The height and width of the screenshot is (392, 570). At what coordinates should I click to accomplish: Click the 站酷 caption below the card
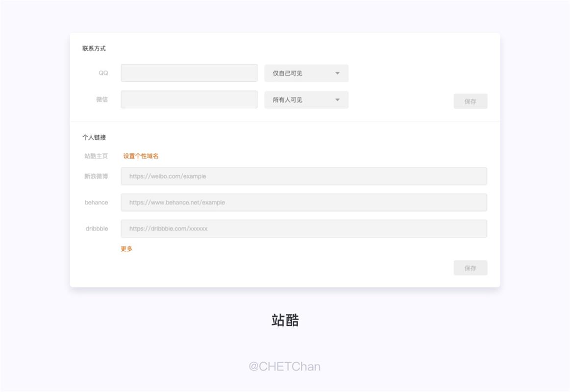(x=285, y=320)
